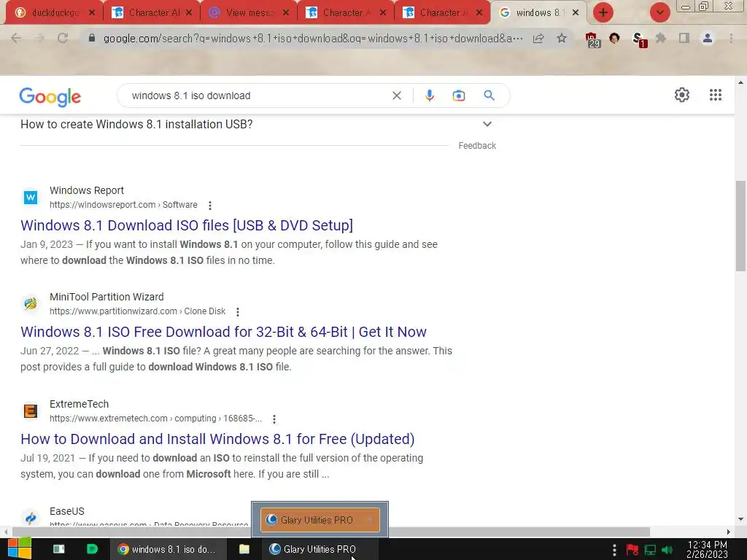This screenshot has height=560, width=747.
Task: Submit search with the magnifier icon
Action: tap(489, 96)
